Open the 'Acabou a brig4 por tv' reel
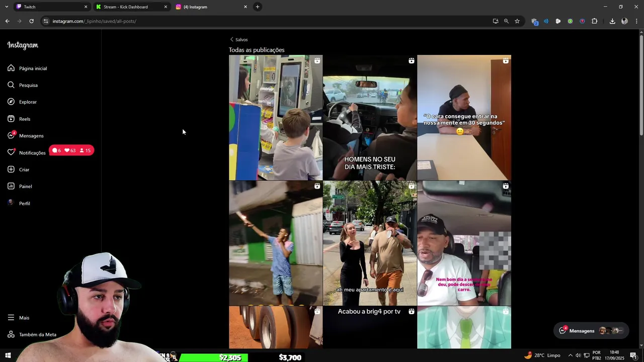This screenshot has width=644, height=362. [x=370, y=327]
